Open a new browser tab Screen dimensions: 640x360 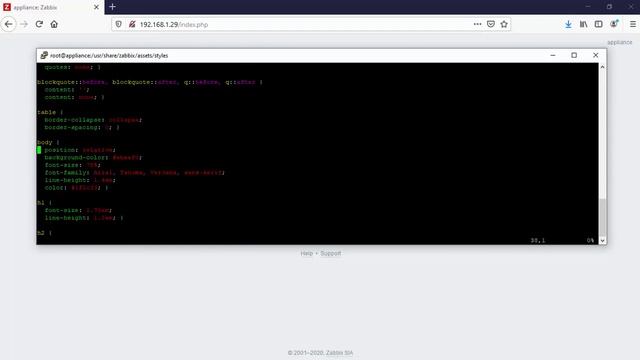coord(112,7)
